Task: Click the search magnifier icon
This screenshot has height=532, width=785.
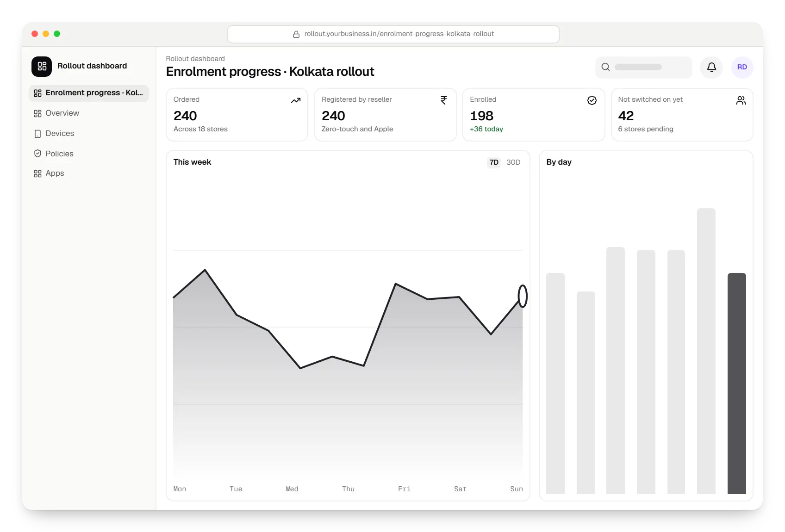Action: click(605, 67)
